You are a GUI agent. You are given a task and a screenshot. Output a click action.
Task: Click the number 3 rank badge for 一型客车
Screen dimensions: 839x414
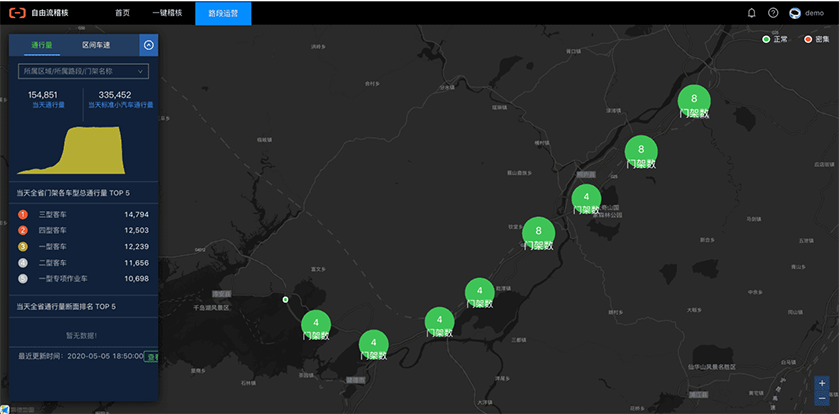pyautogui.click(x=23, y=246)
